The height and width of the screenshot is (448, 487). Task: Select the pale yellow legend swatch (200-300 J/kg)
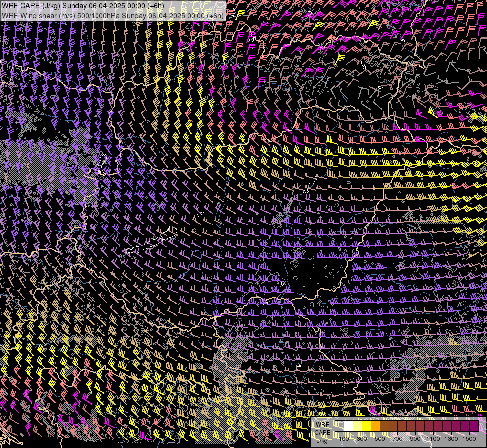pos(358,426)
